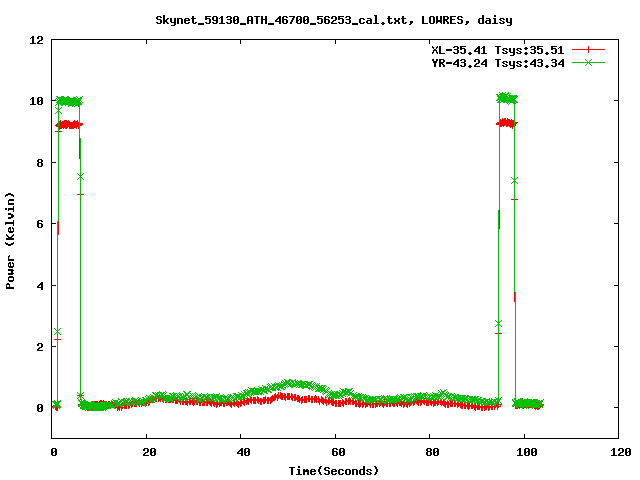Screen dimensions: 640x480
Task: Click the Time(Seconds) x-axis label
Action: tap(335, 470)
